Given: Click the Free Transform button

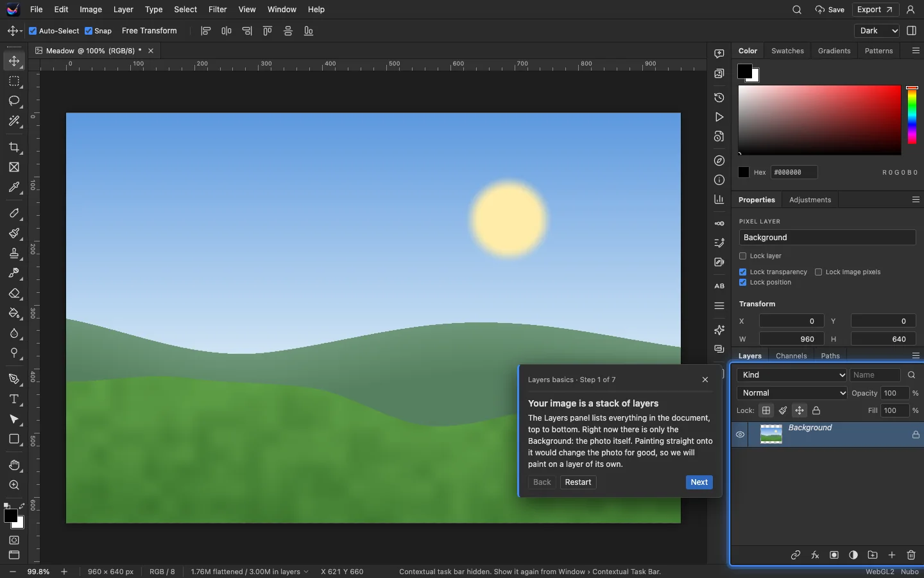Looking at the screenshot, I should click(149, 31).
